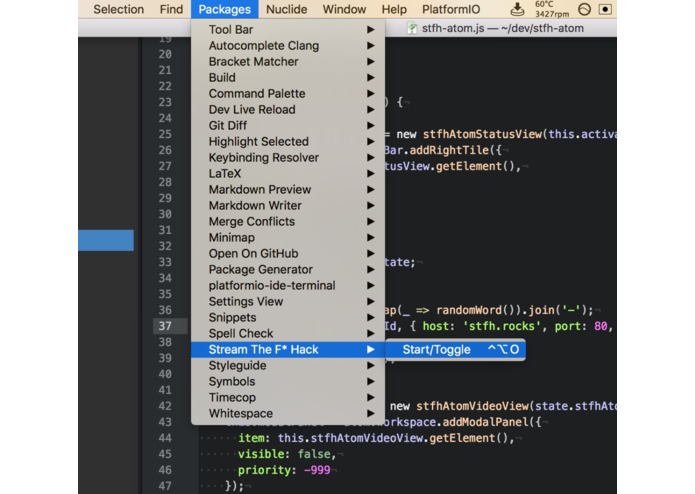
Task: Expand the Tool Bar submenu
Action: (x=288, y=30)
